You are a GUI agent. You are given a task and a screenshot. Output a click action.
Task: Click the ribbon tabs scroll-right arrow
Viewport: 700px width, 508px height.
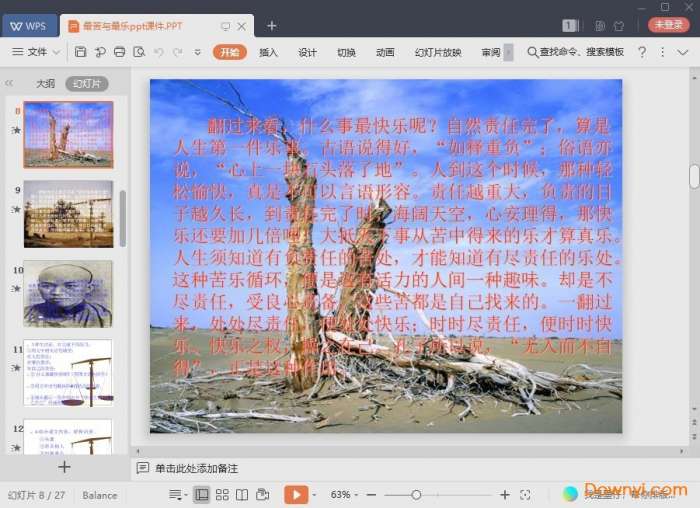508,52
